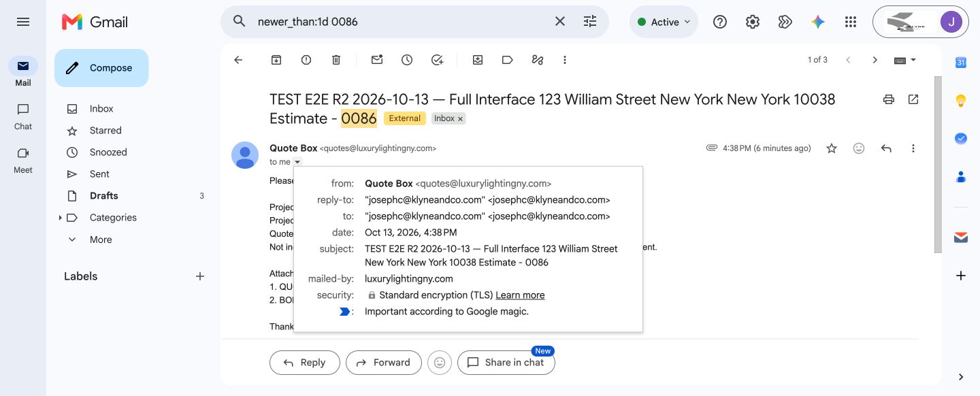The image size is (980, 396).
Task: Open Starred folder
Action: click(105, 131)
